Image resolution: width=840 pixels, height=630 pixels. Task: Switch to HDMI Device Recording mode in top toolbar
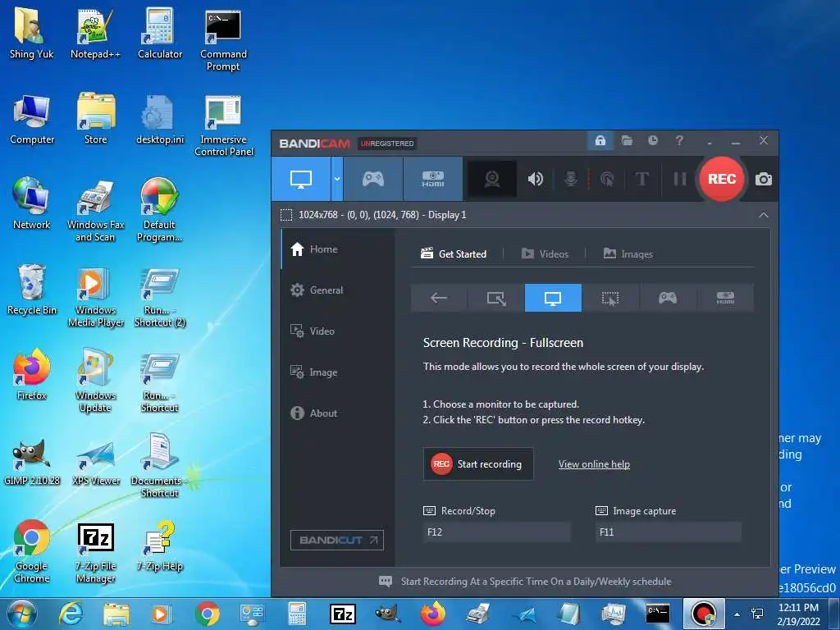pyautogui.click(x=433, y=179)
